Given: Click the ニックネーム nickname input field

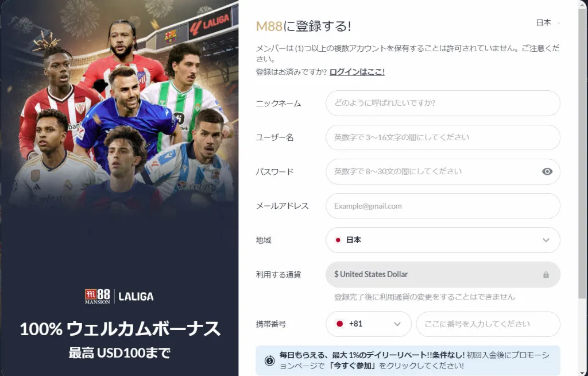Looking at the screenshot, I should click(443, 103).
